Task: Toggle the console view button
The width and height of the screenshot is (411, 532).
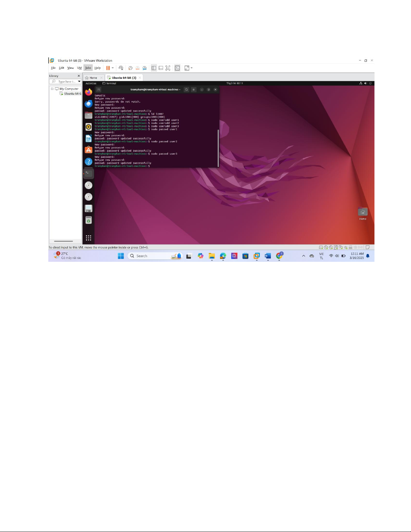Action: click(x=177, y=68)
